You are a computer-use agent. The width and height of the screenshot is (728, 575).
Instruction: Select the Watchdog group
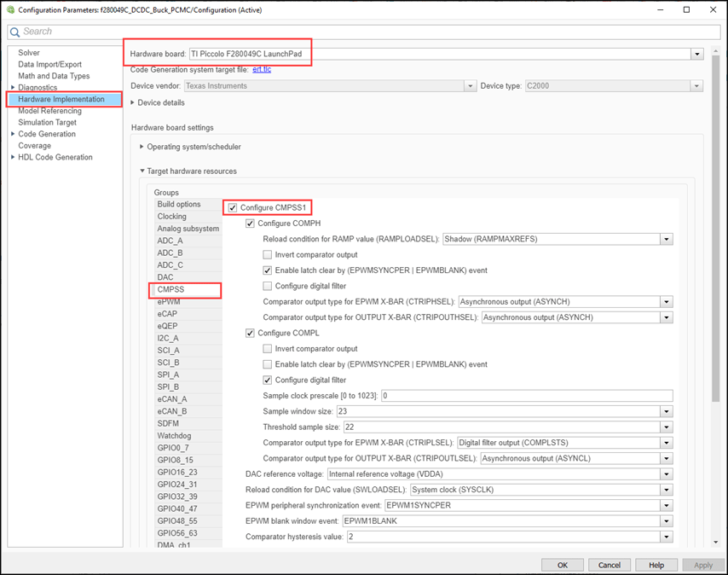pyautogui.click(x=188, y=436)
